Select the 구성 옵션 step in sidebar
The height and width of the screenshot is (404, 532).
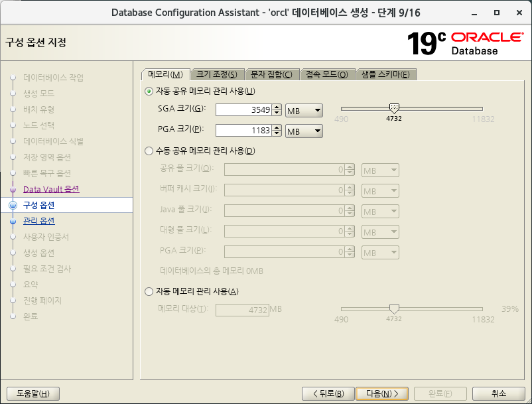(38, 205)
